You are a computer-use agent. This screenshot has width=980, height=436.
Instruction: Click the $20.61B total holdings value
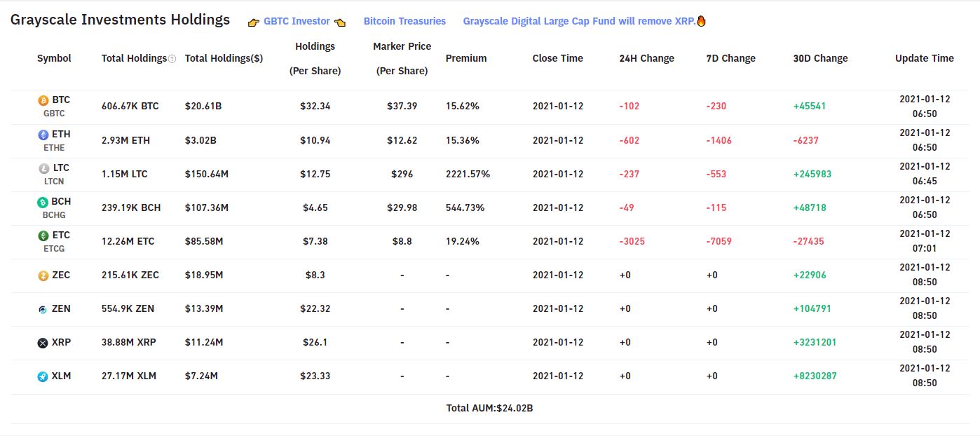coord(203,107)
